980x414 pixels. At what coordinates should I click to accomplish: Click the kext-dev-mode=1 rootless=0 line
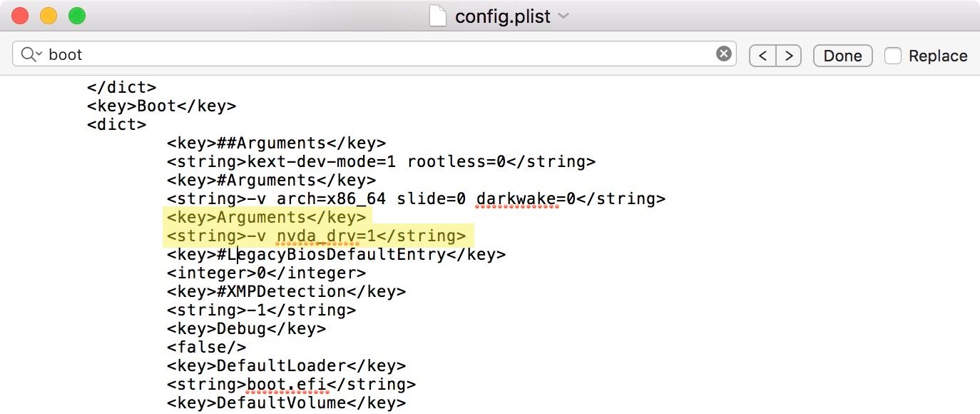(381, 161)
